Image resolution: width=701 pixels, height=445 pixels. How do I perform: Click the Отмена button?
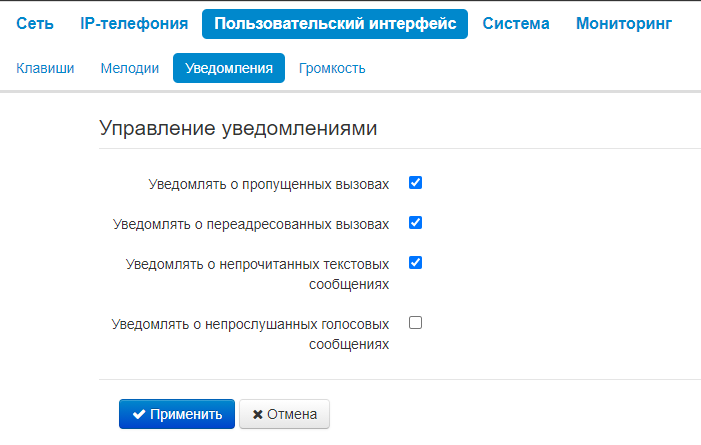pyautogui.click(x=284, y=414)
